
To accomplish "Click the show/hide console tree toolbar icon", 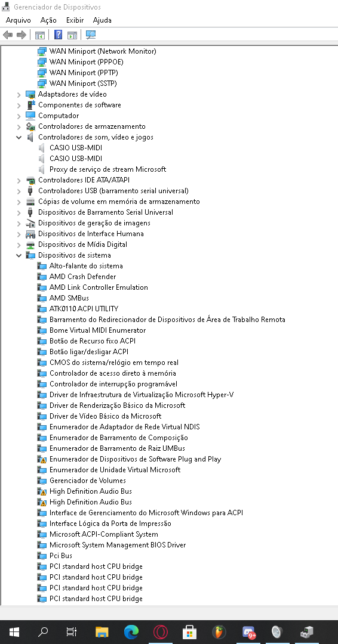I will (x=39, y=35).
